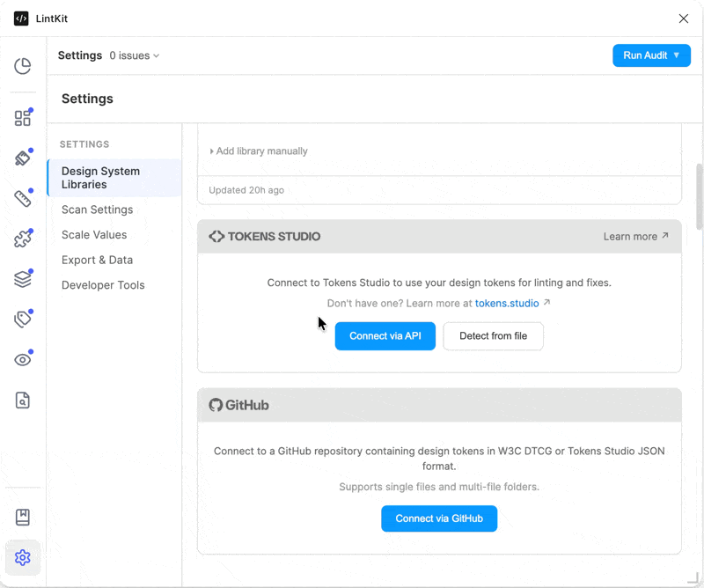Select the layers stack panel icon
The image size is (704, 588).
tap(23, 279)
